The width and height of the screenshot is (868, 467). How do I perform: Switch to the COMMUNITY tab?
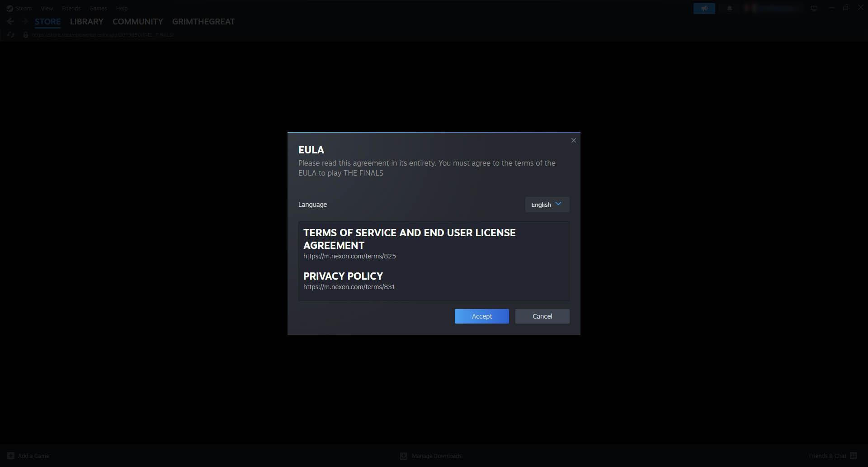[137, 22]
